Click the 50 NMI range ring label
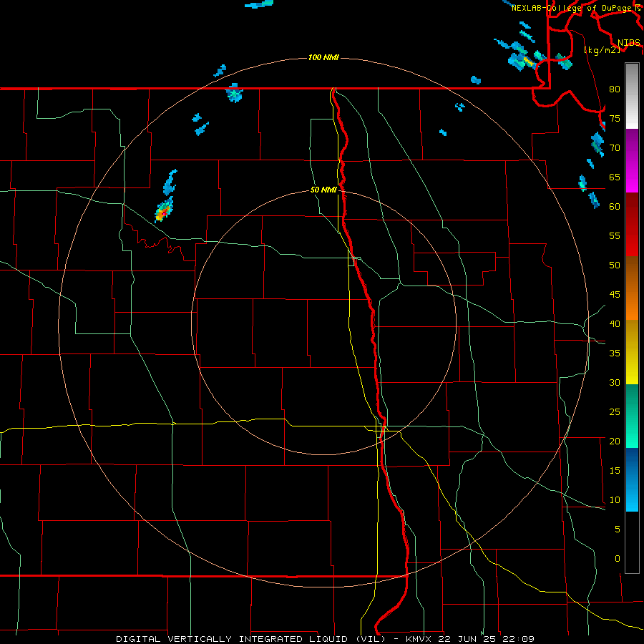This screenshot has height=644, width=644. click(x=323, y=190)
